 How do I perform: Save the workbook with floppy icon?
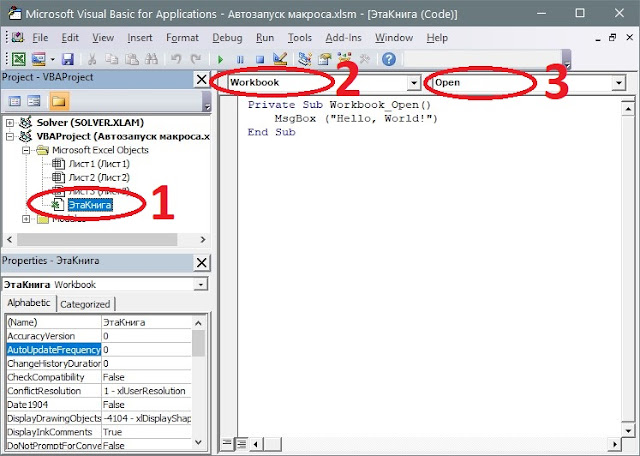pyautogui.click(x=68, y=59)
